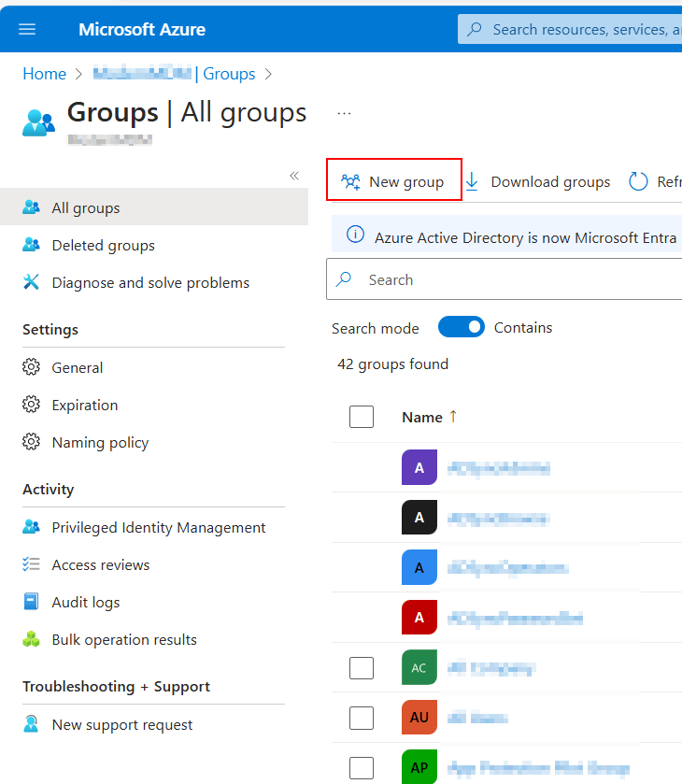Screen dimensions: 682x784
Task: Click the Expiration gear icon
Action: click(x=32, y=405)
